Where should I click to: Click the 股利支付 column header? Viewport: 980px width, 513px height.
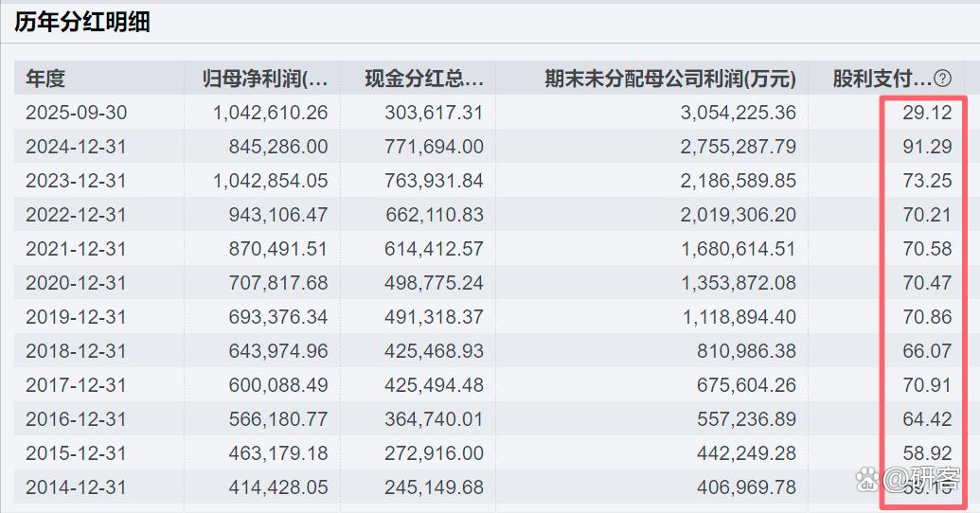pos(882,79)
